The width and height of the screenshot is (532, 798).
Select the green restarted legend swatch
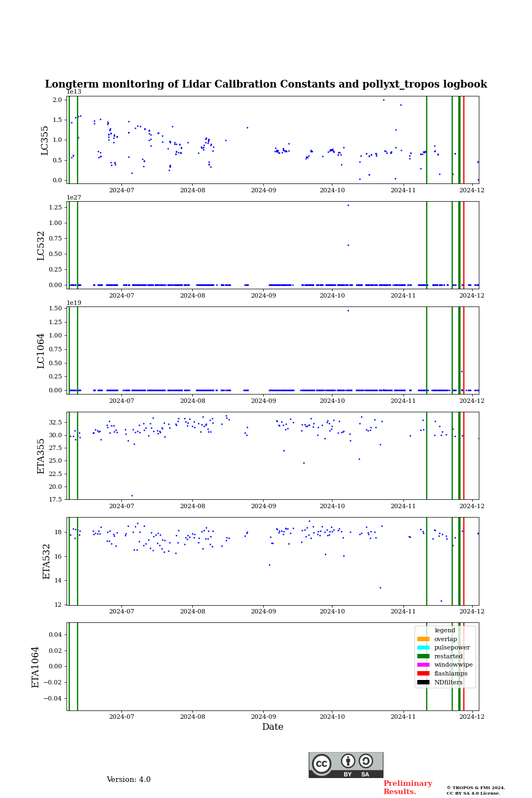[x=423, y=656]
